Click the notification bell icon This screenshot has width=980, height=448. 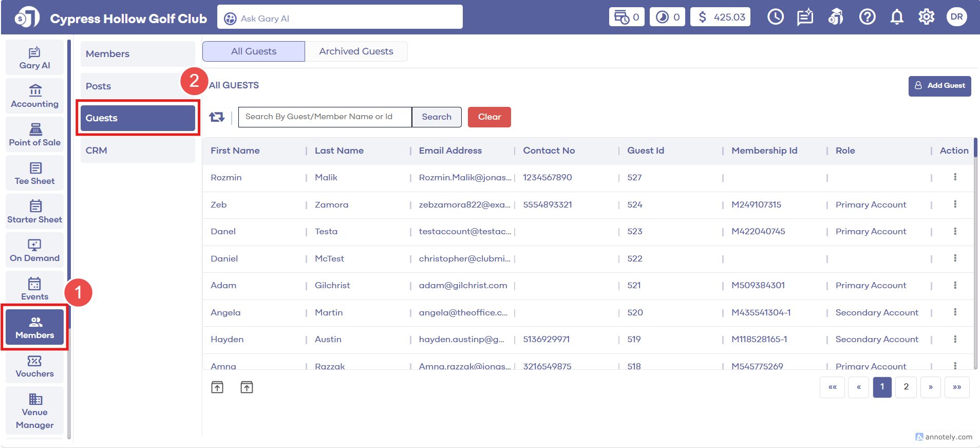tap(897, 17)
